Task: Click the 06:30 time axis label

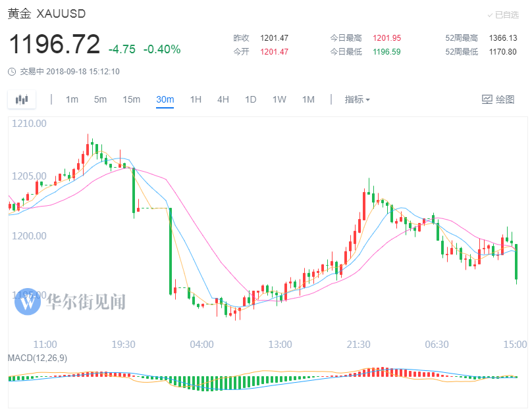Action: 437,344
